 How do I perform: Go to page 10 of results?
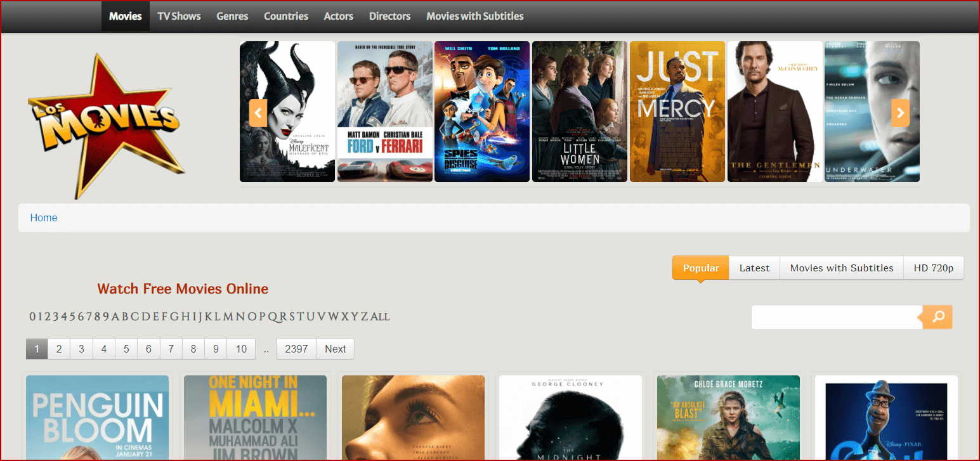(x=241, y=349)
